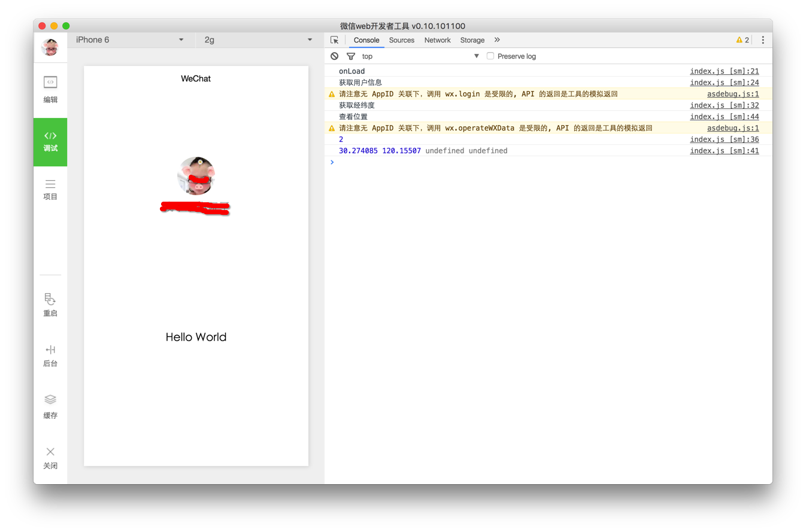The image size is (806, 532).
Task: Open the 缓存 (Cache) icon
Action: 50,406
